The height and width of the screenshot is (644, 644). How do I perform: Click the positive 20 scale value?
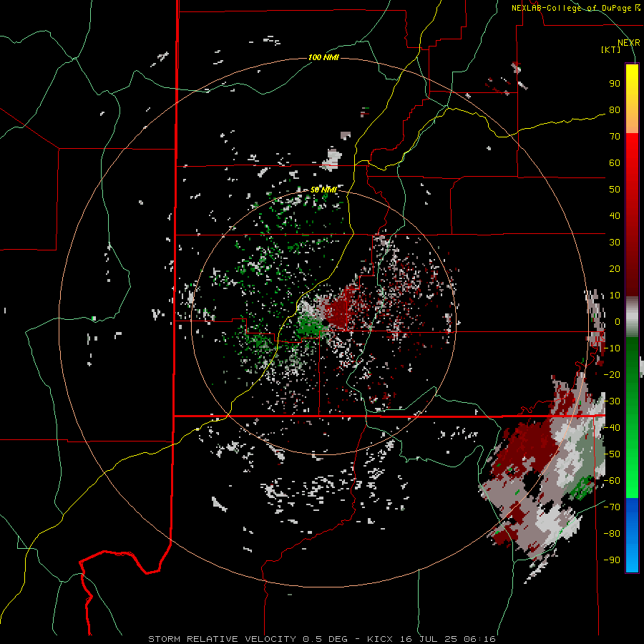(615, 269)
